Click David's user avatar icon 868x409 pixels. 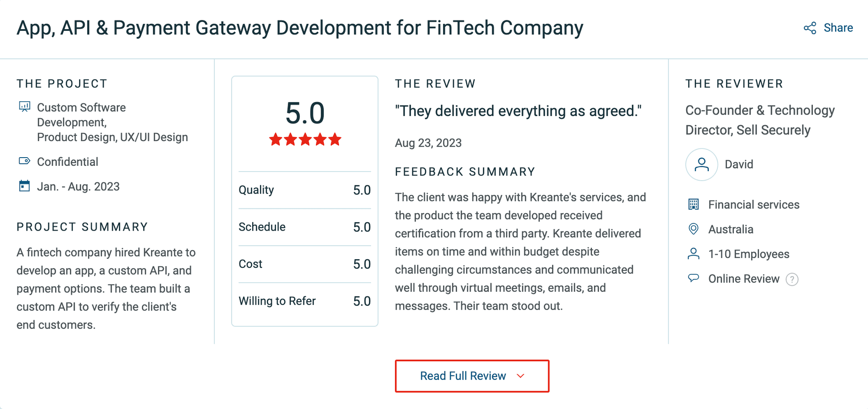(701, 165)
